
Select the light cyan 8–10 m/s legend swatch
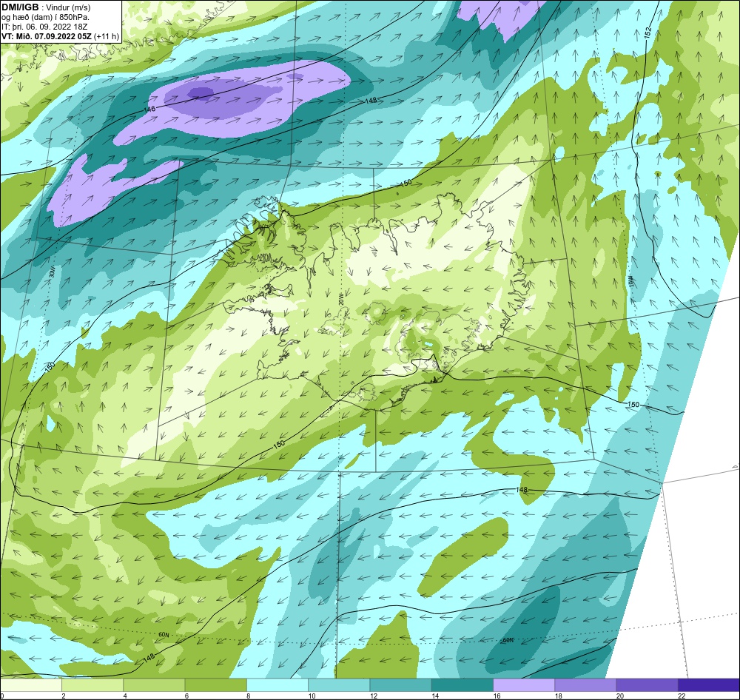pyautogui.click(x=277, y=684)
